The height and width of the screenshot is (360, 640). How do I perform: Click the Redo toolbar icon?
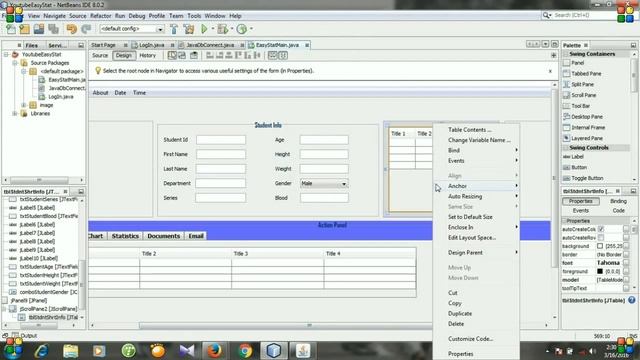pyautogui.click(x=86, y=29)
